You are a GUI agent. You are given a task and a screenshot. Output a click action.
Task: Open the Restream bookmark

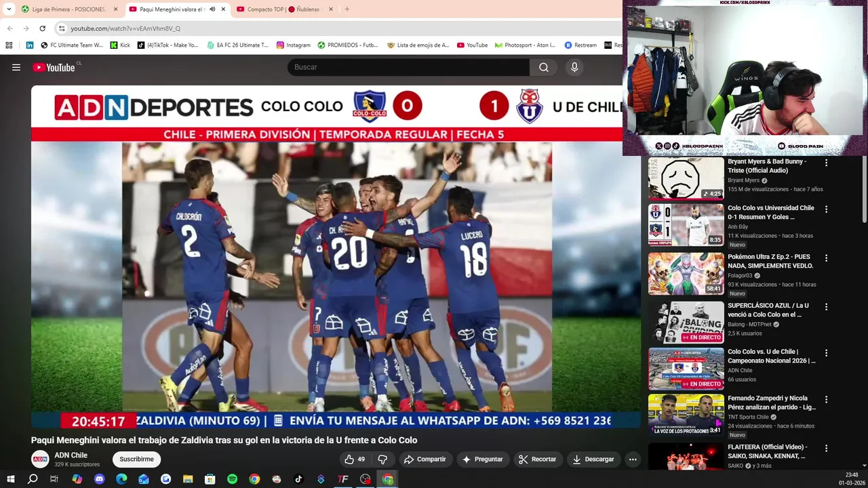(x=580, y=45)
